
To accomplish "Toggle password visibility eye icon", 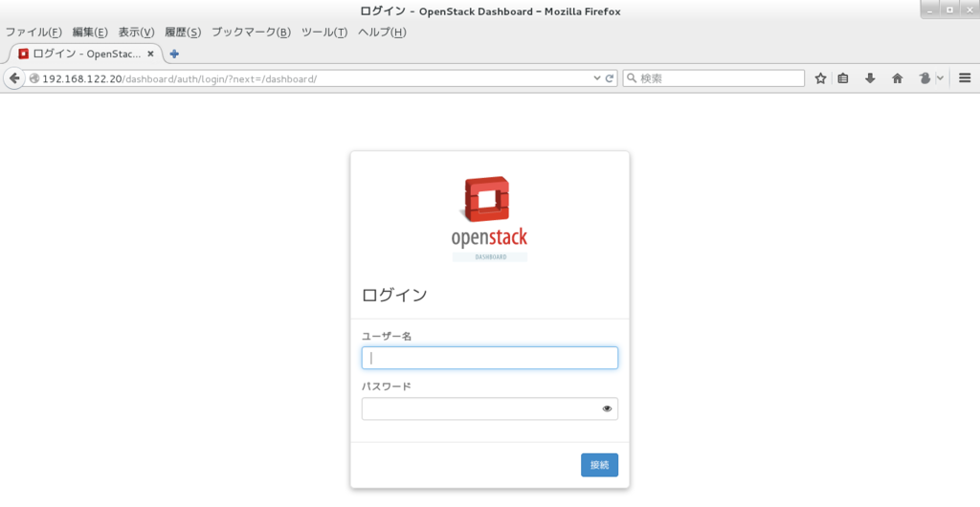I will (x=607, y=409).
